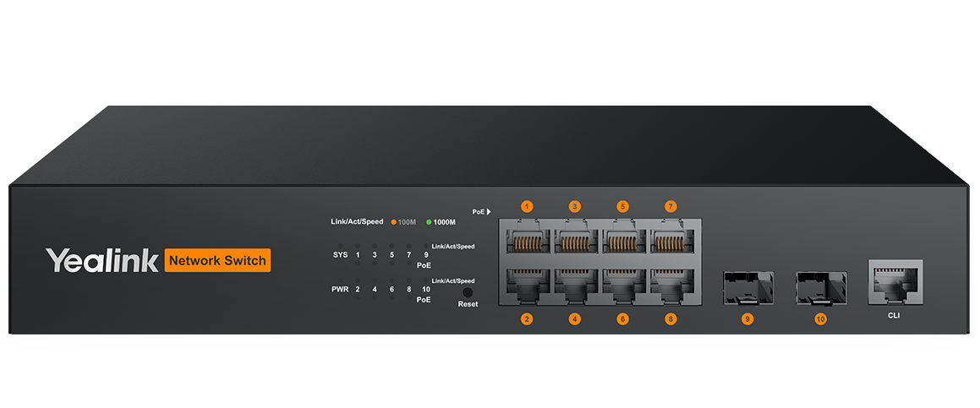The image size is (980, 408).
Task: Click the orange 100M legend dot
Action: [394, 222]
